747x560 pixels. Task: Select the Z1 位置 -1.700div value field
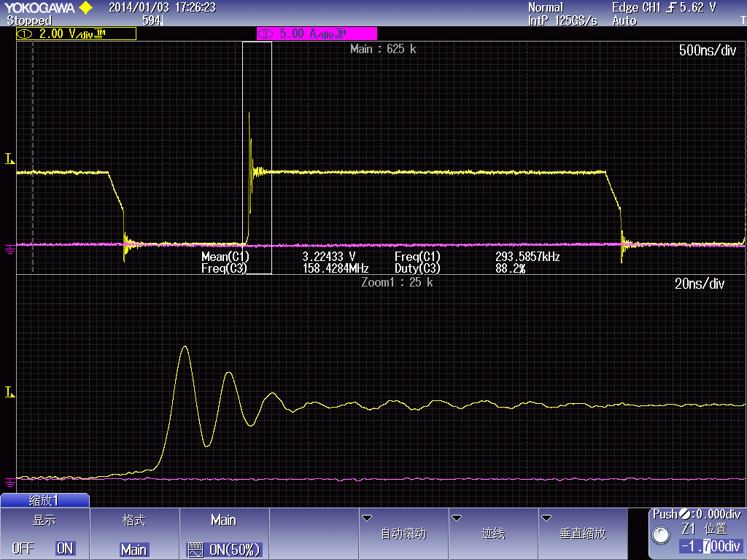pyautogui.click(x=711, y=545)
